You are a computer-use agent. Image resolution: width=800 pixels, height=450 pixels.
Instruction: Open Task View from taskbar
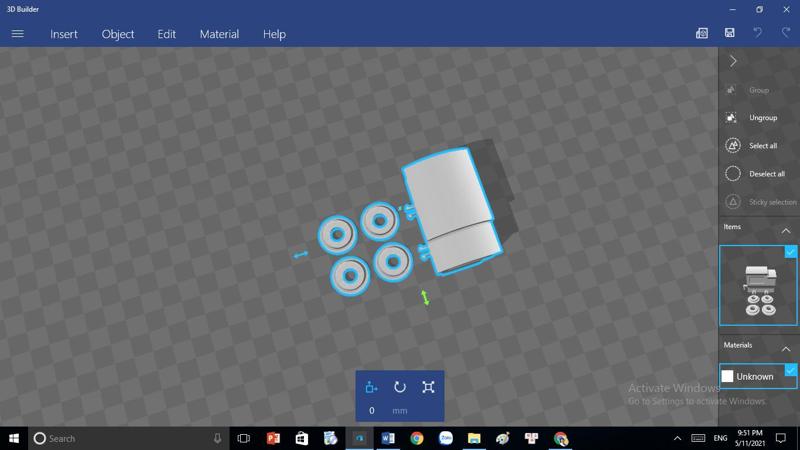pyautogui.click(x=243, y=438)
